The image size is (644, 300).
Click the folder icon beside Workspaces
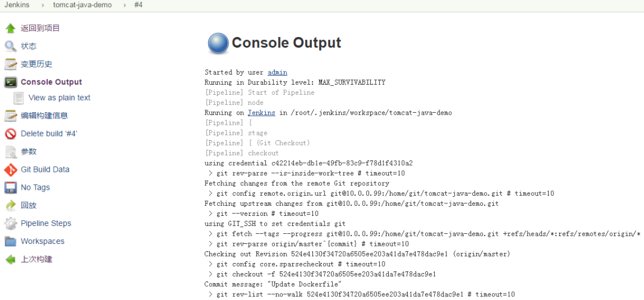point(11,242)
